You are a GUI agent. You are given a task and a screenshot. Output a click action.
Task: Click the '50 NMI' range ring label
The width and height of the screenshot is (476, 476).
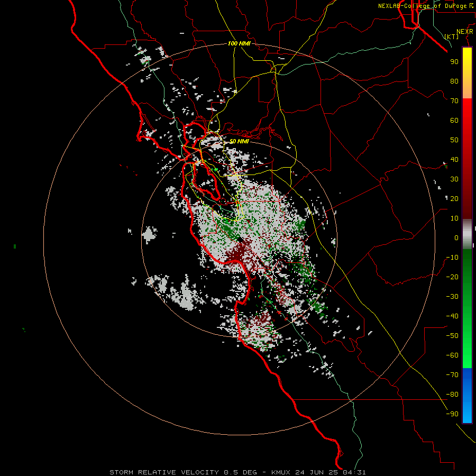(239, 141)
